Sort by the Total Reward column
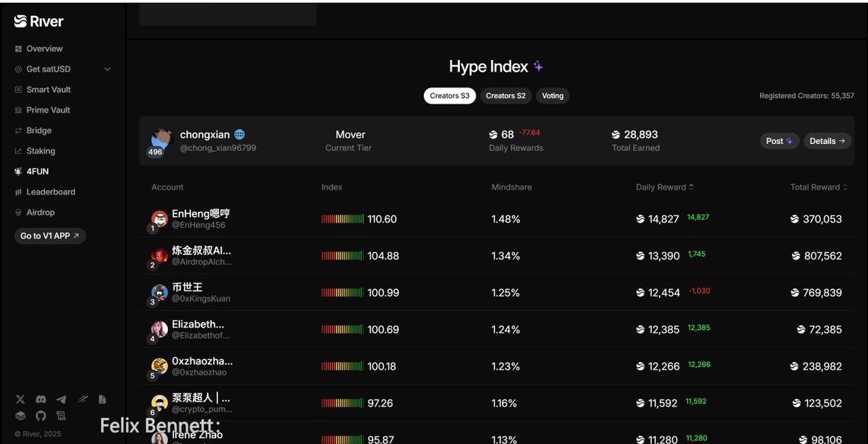This screenshot has width=868, height=444. (x=819, y=187)
